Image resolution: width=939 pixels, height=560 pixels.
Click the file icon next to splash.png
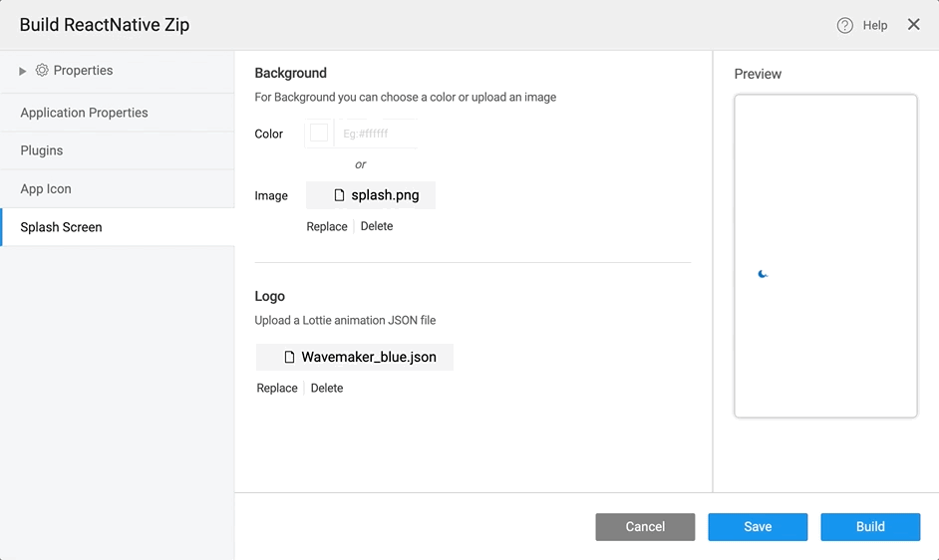pos(339,196)
